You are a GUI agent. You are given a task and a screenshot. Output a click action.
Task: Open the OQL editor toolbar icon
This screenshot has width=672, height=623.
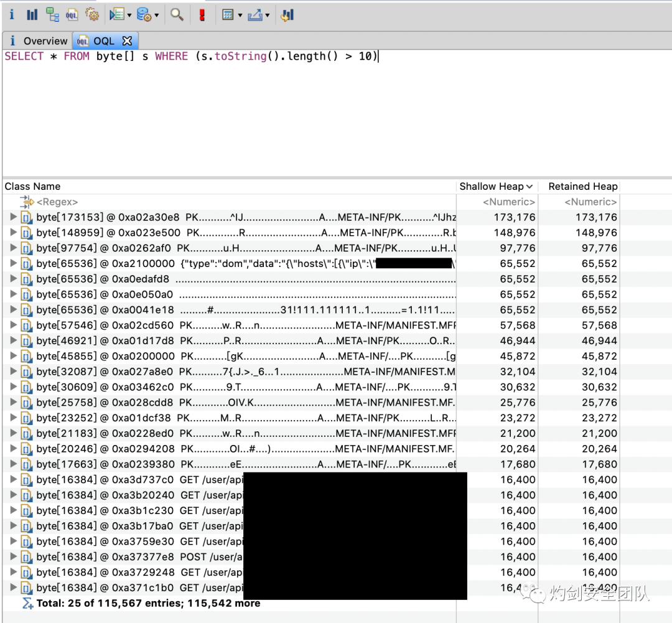(x=72, y=16)
